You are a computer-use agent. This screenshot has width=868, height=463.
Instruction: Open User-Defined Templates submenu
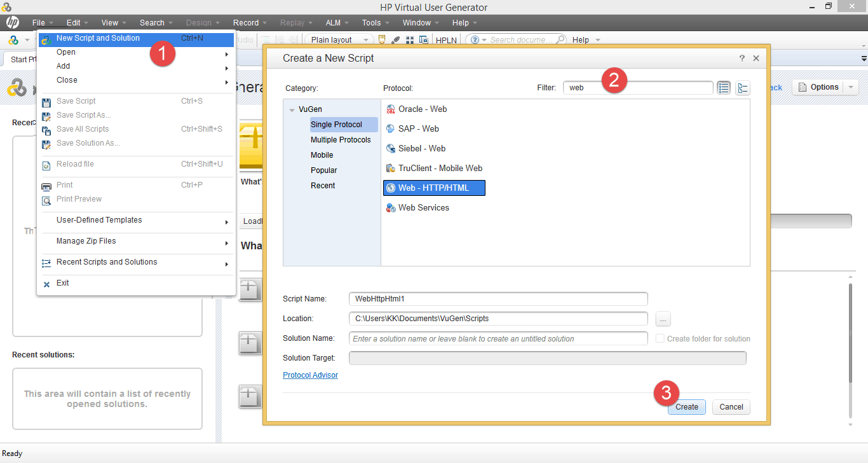(x=136, y=221)
